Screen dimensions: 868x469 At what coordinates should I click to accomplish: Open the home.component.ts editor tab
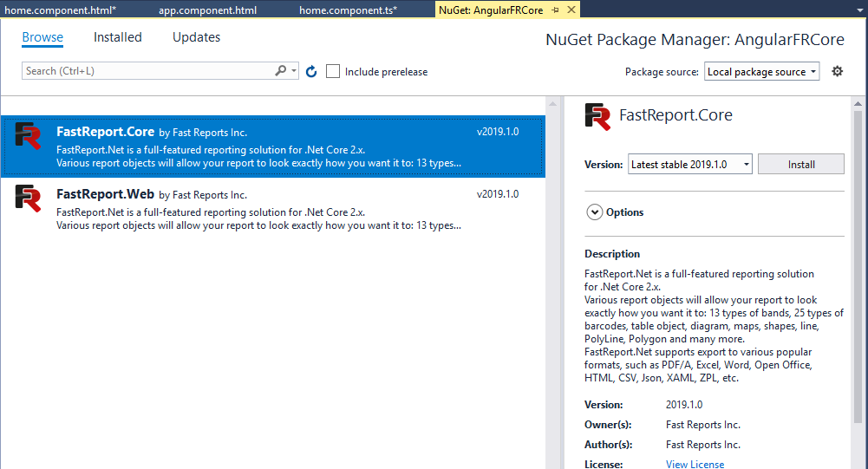click(x=348, y=10)
